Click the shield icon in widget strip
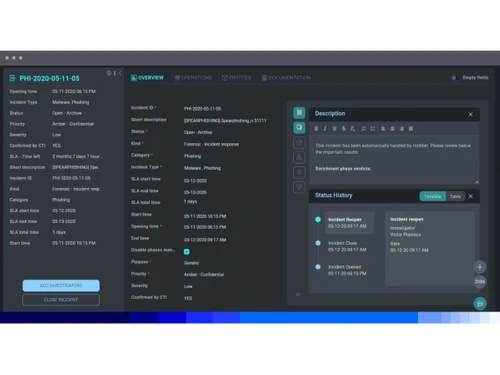 (x=299, y=187)
